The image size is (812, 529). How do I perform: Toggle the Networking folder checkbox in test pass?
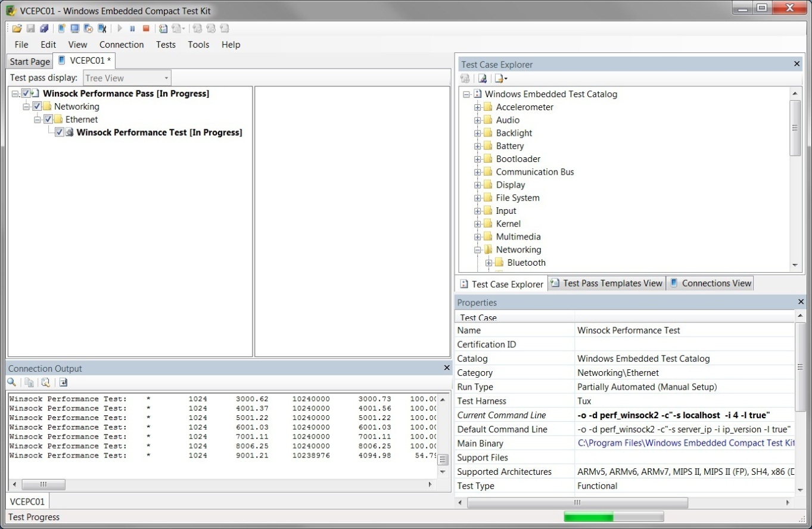pos(37,107)
